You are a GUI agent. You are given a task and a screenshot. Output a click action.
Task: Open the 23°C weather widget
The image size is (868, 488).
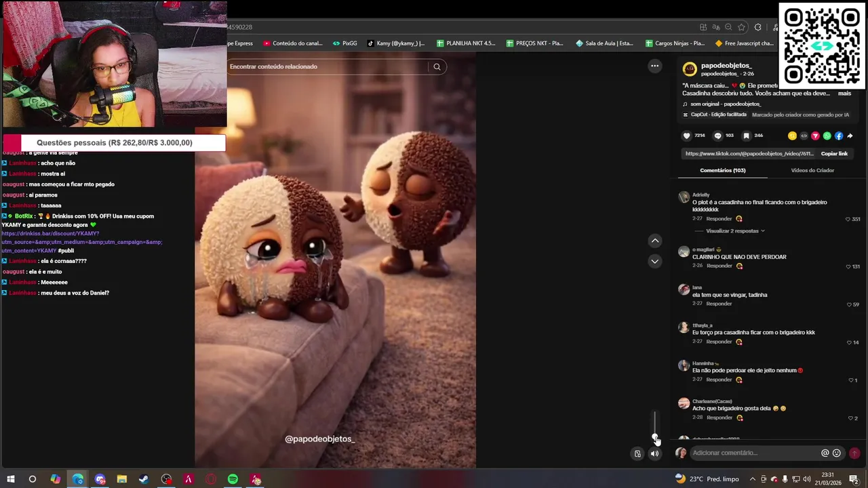(707, 479)
